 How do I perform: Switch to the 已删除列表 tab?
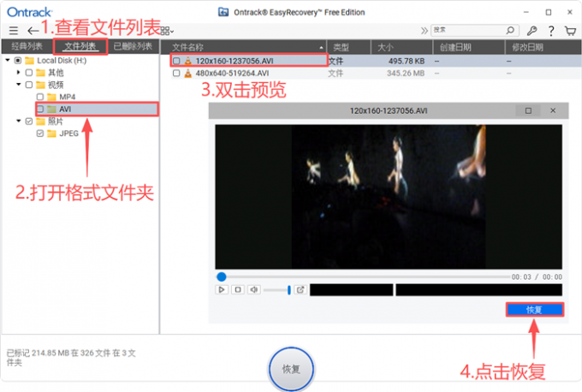(133, 46)
